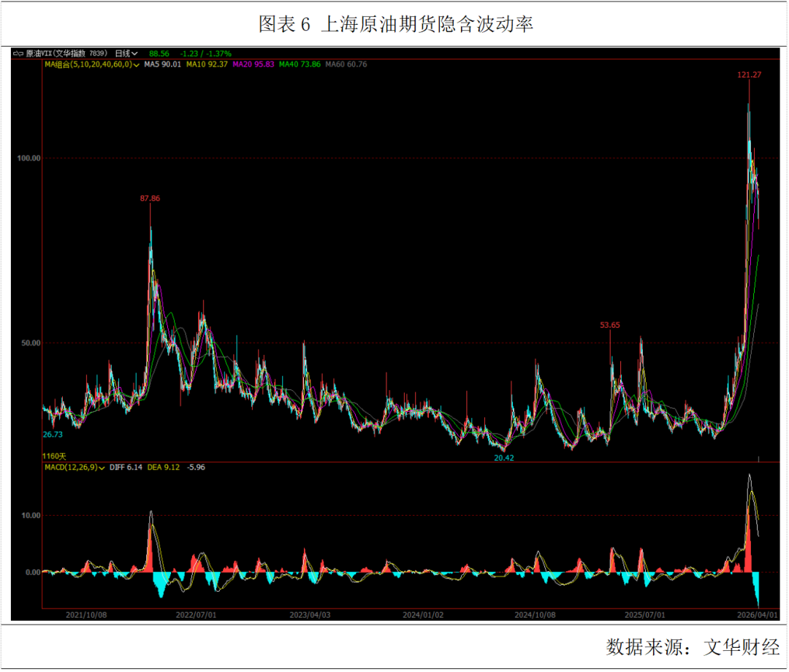
Task: Click the 20.42 low price label
Action: [503, 458]
